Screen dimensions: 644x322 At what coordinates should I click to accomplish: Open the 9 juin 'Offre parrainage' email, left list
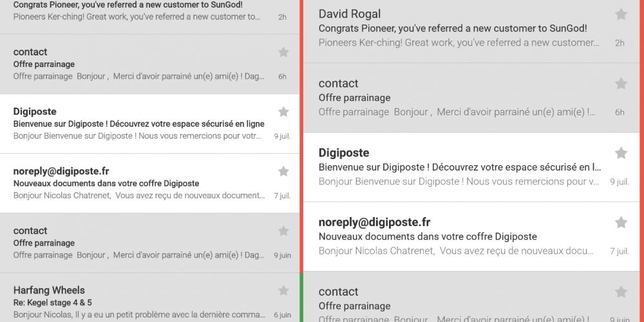(x=149, y=243)
